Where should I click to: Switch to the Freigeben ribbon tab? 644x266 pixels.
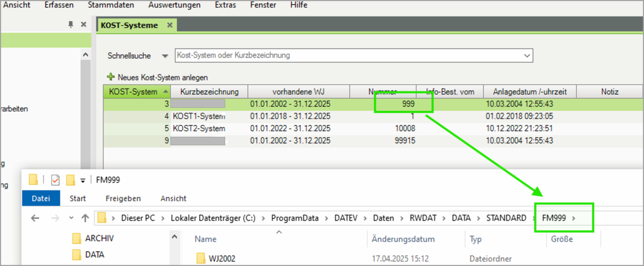[x=123, y=198]
